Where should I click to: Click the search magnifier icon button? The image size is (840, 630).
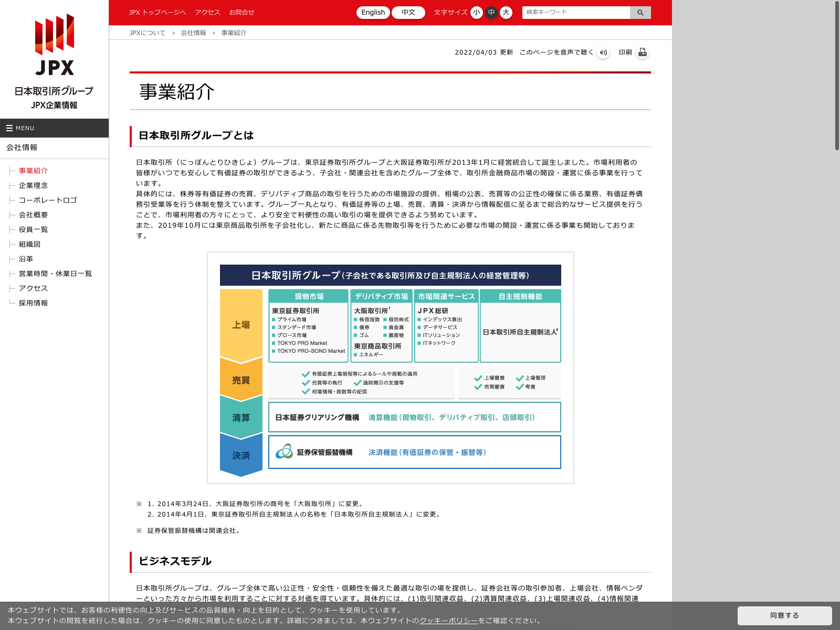coord(640,13)
